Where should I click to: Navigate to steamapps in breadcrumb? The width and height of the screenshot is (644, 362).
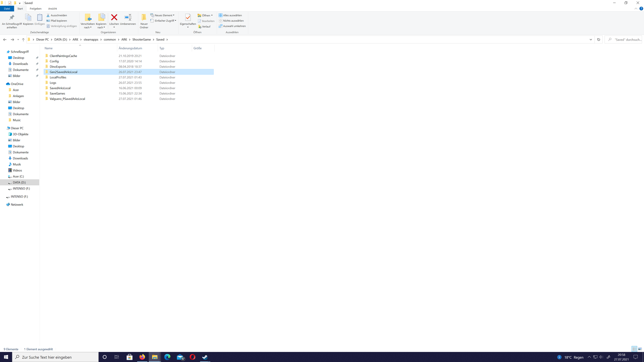click(x=91, y=40)
